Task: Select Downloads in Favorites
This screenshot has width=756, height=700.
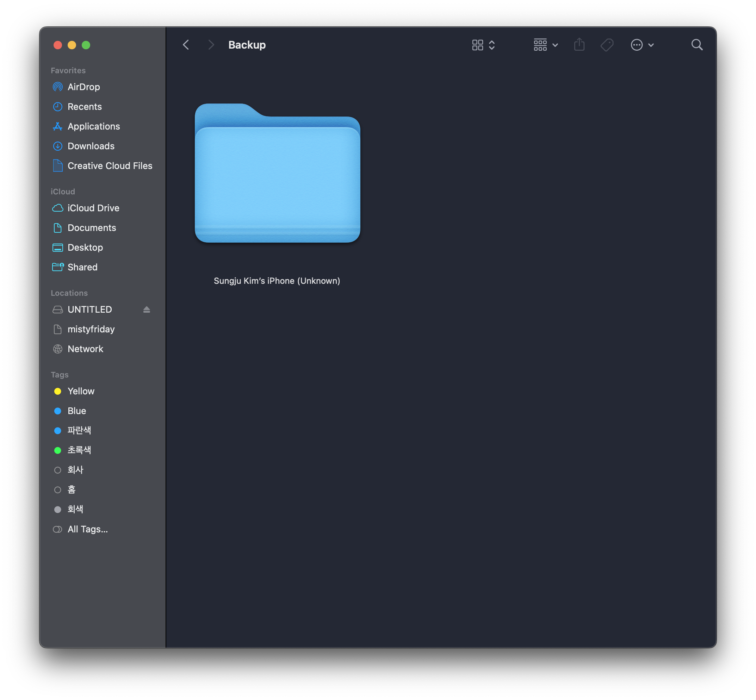Action: [91, 146]
